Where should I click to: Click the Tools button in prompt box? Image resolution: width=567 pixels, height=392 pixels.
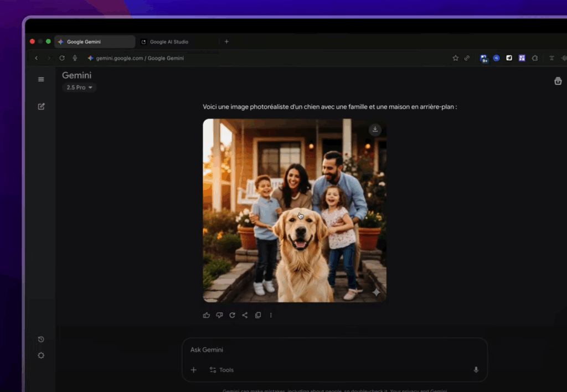tap(221, 370)
